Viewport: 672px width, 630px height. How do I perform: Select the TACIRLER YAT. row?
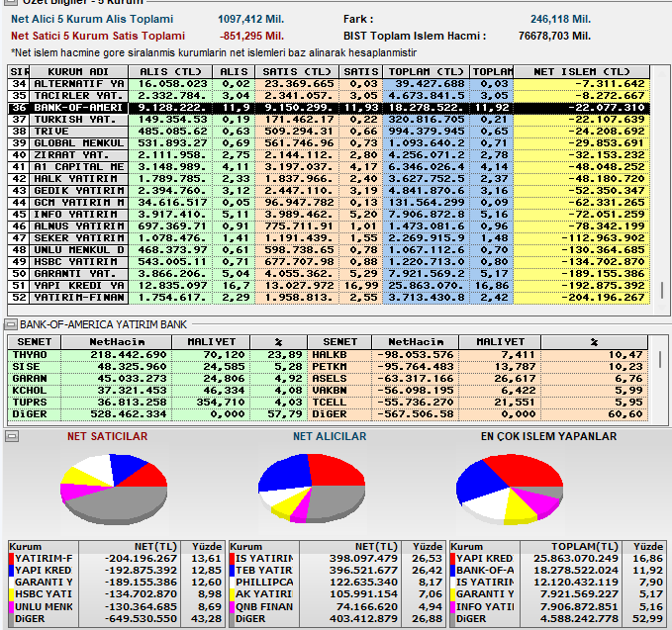pyautogui.click(x=329, y=96)
